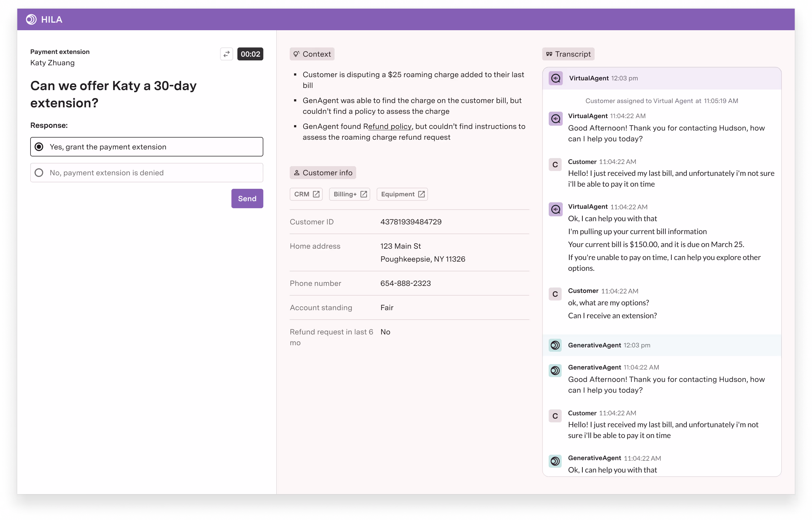Click the phone number 654-888-2323
This screenshot has width=812, height=520.
(405, 283)
